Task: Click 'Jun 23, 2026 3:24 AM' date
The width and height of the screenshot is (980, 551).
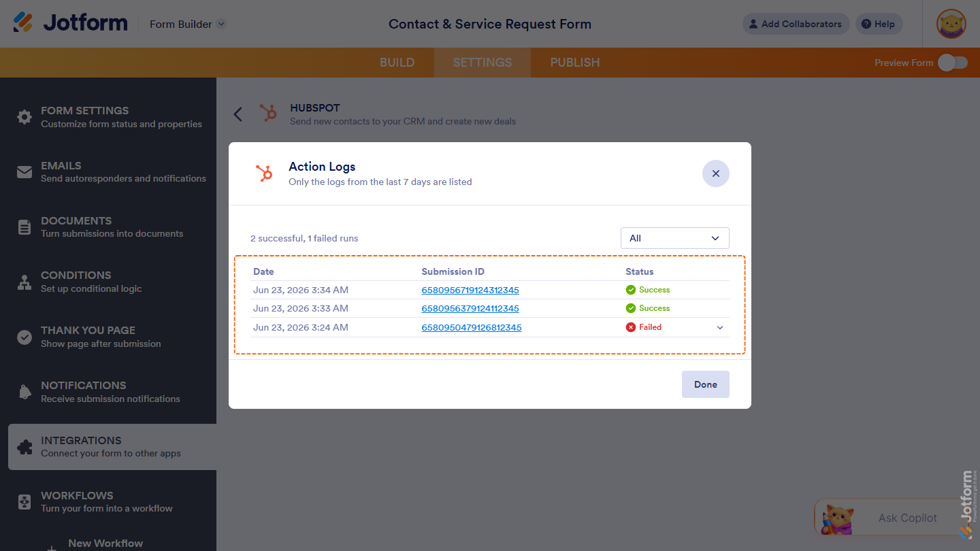Action: click(301, 327)
